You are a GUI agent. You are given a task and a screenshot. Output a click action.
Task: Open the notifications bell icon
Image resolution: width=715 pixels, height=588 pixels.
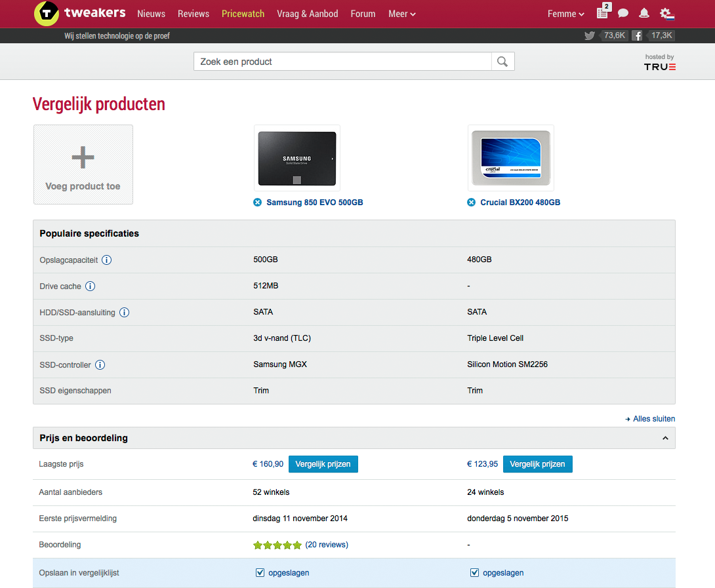(x=644, y=13)
